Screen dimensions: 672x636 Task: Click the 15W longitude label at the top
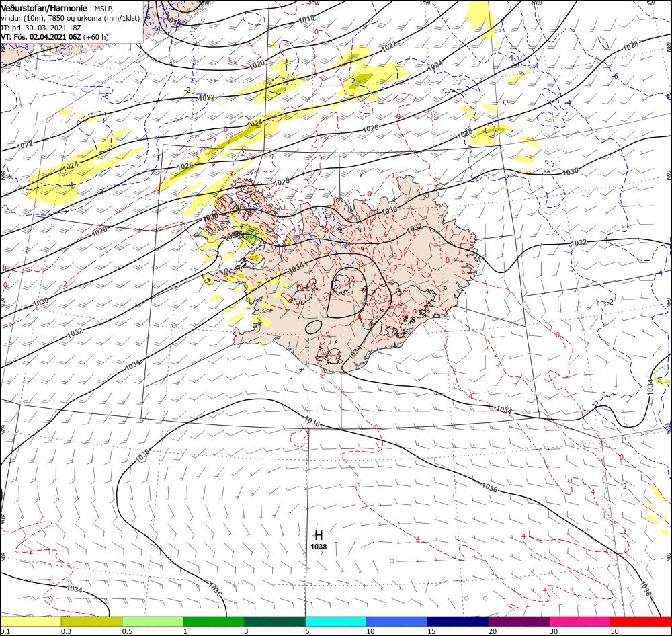(425, 3)
